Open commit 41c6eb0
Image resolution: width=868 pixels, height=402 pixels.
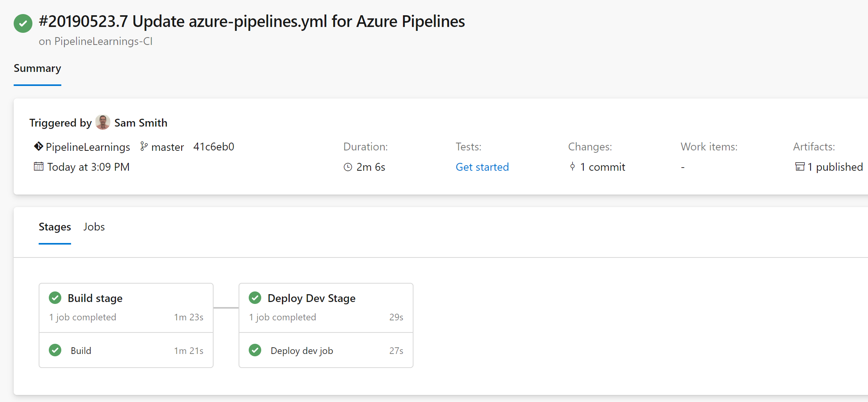[214, 147]
